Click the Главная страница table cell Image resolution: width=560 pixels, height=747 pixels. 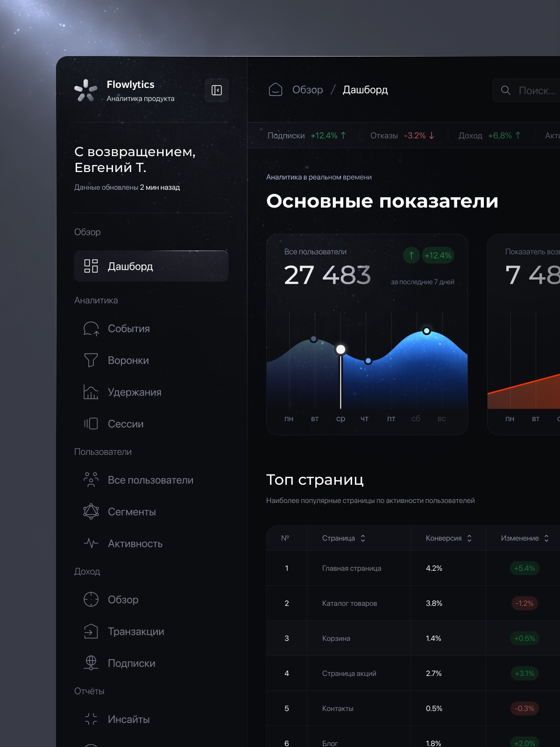click(x=359, y=568)
